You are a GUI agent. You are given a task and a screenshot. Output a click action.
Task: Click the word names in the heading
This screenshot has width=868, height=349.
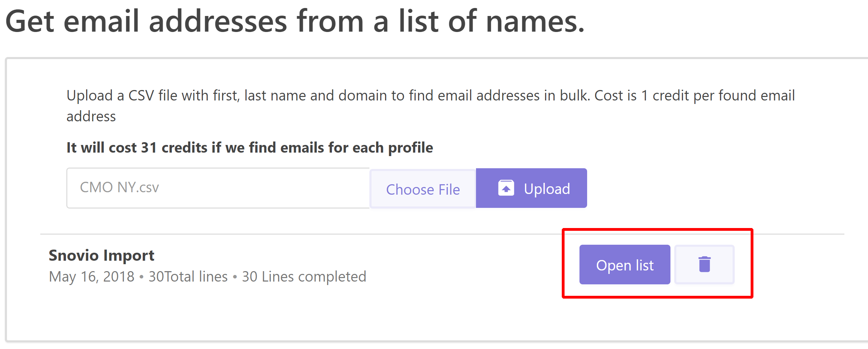pyautogui.click(x=535, y=22)
